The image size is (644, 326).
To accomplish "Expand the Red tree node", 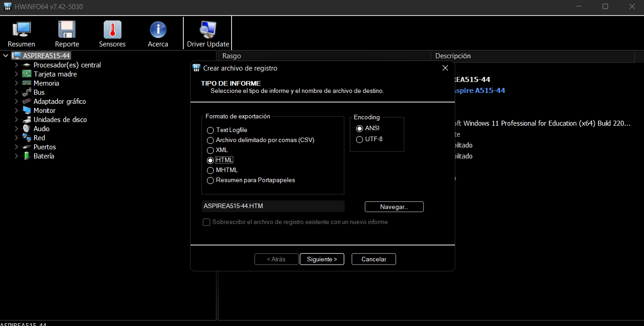I will pos(16,138).
